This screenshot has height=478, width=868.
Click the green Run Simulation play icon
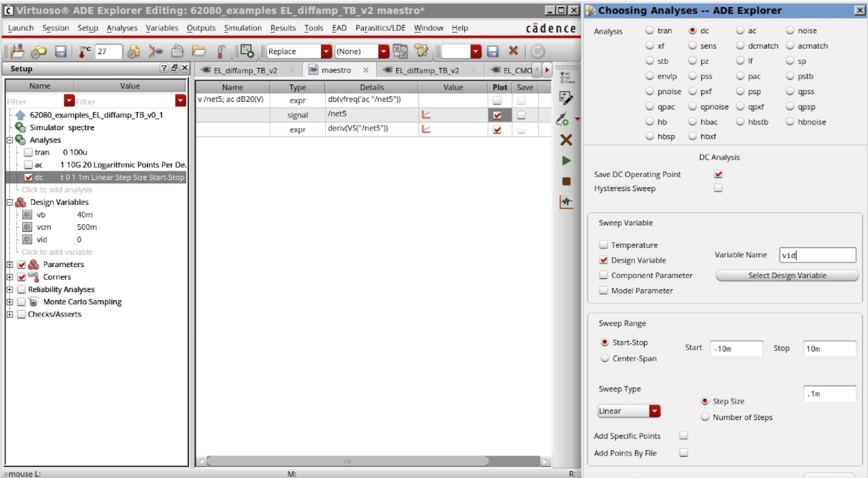click(x=566, y=160)
